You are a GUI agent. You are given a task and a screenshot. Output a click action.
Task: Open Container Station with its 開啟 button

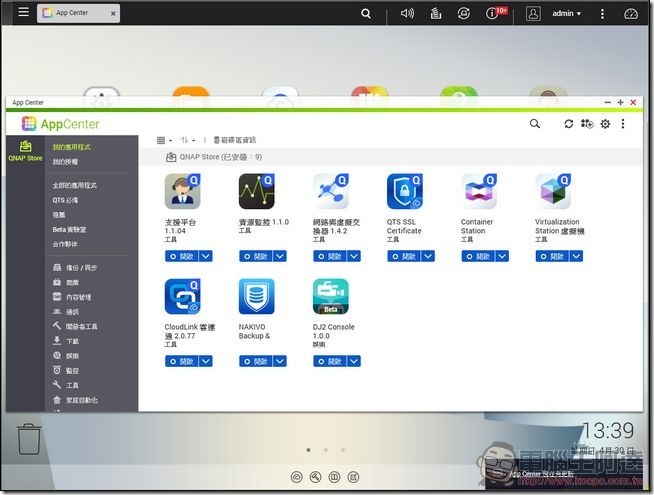click(x=478, y=256)
